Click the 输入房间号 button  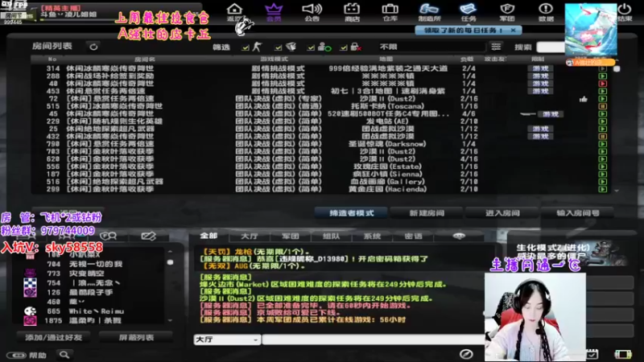tap(578, 213)
